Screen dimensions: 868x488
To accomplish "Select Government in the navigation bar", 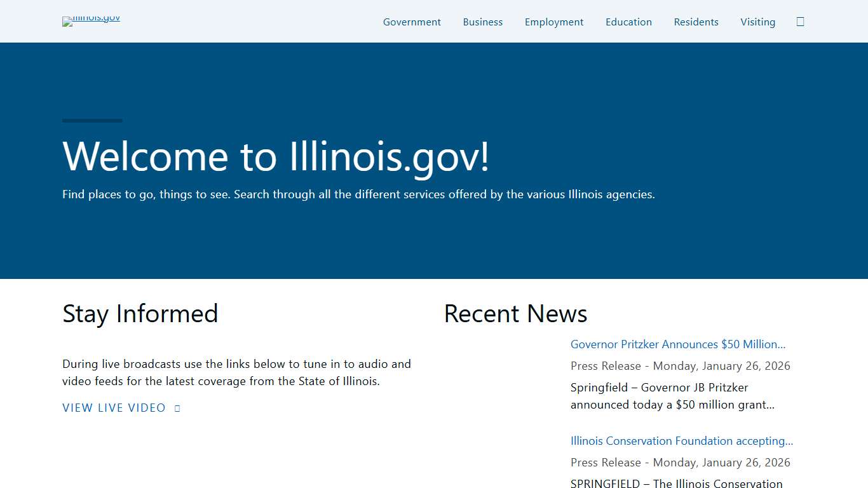I will (412, 22).
